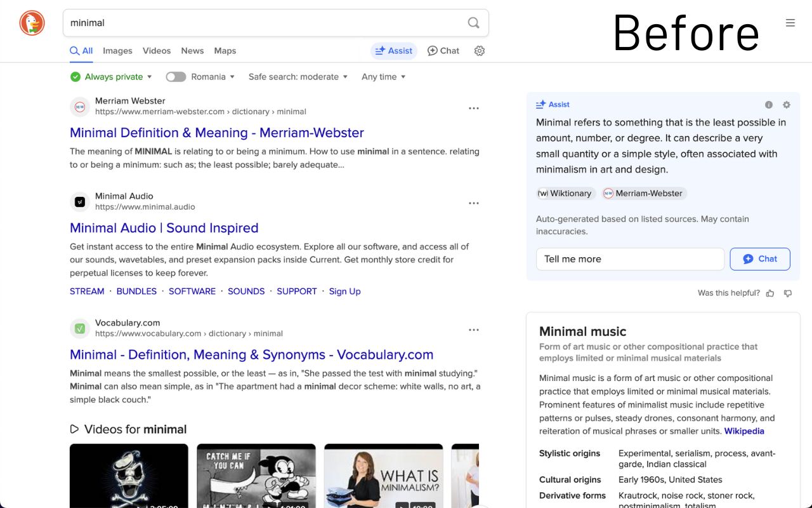
Task: Switch to the Maps tab
Action: coord(225,51)
